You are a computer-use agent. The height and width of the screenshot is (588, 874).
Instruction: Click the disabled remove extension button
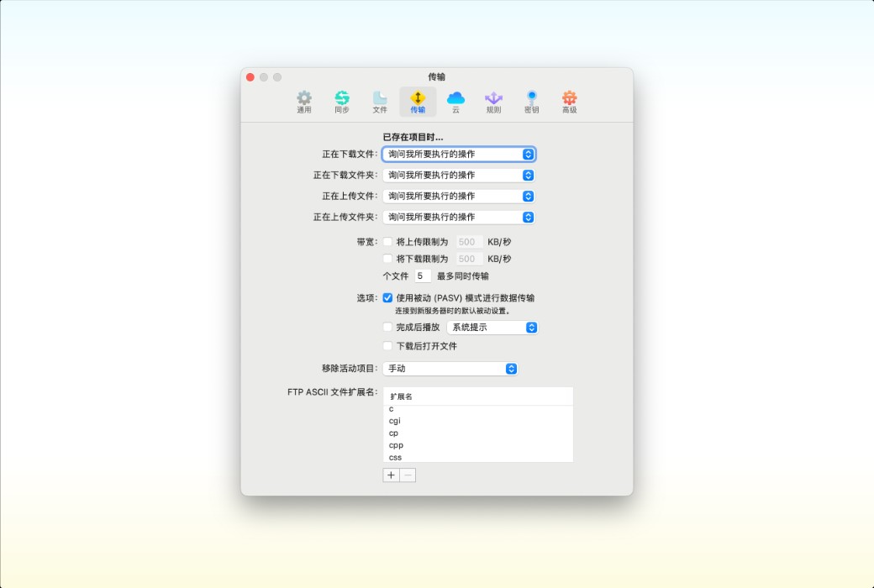coord(407,475)
